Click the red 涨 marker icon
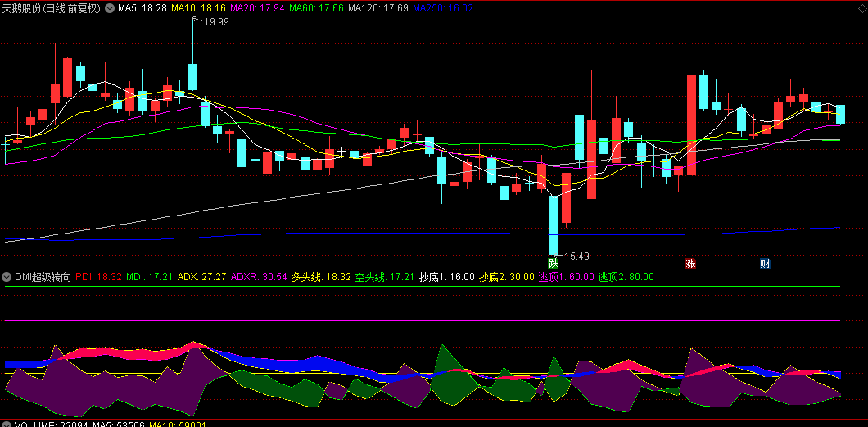868x427 pixels. click(x=691, y=263)
